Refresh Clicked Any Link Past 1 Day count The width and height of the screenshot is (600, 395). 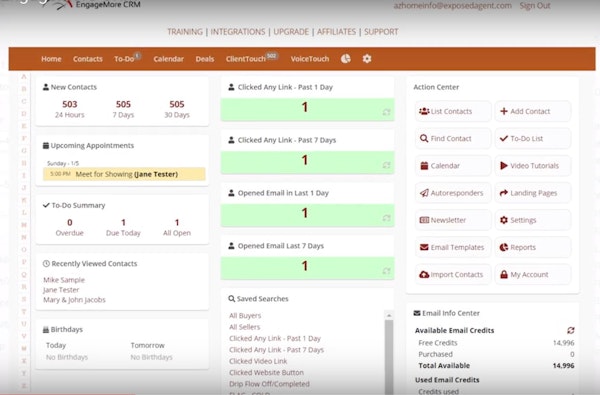click(386, 112)
